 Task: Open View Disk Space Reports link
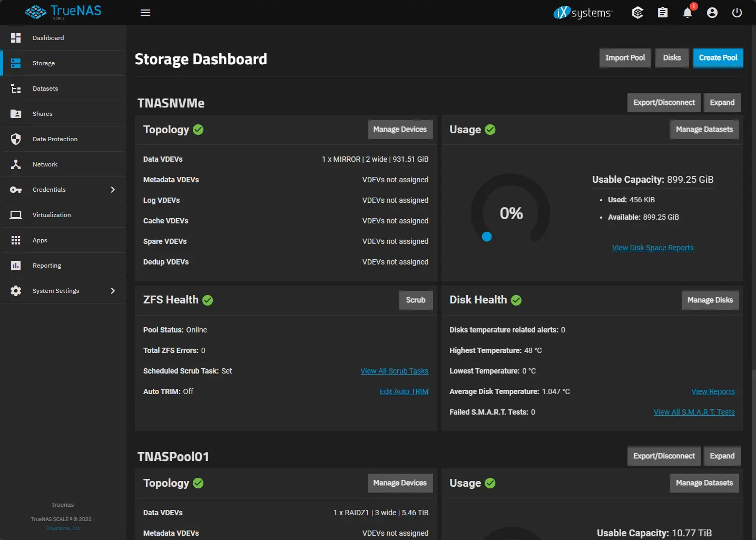click(653, 248)
